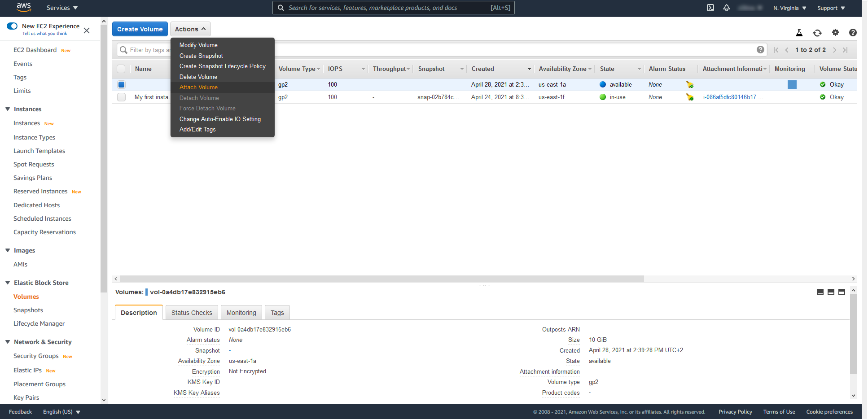Image resolution: width=868 pixels, height=419 pixels.
Task: Open the Privacy Policy link
Action: [x=735, y=412]
